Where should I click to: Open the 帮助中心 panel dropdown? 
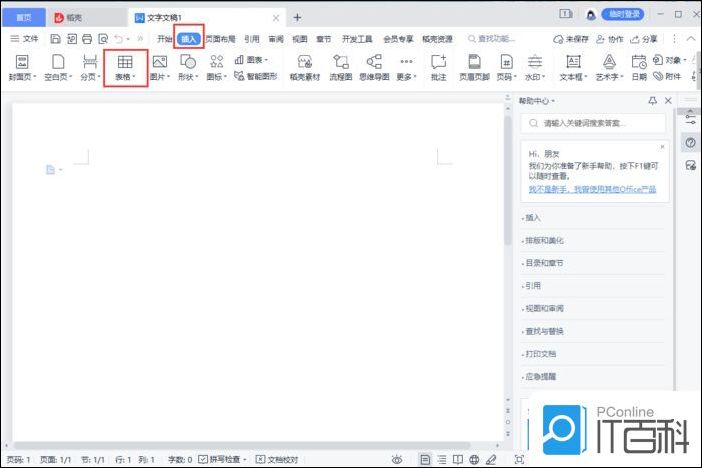(x=537, y=101)
